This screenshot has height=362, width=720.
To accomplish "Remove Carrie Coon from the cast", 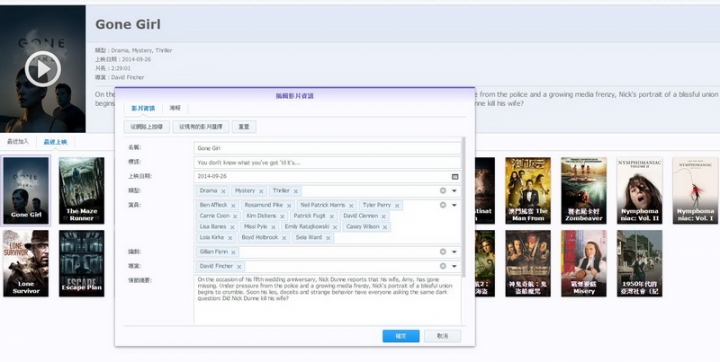I will click(235, 216).
